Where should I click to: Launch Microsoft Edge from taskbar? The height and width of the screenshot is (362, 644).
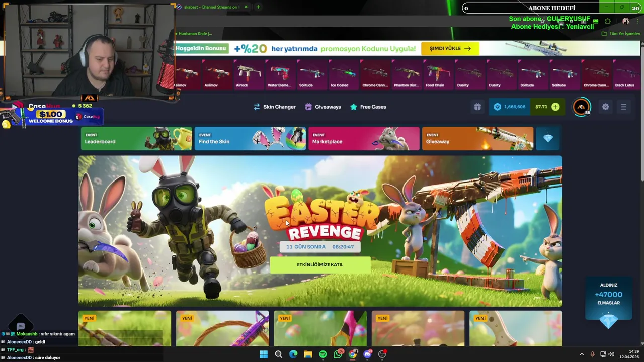coord(293,354)
